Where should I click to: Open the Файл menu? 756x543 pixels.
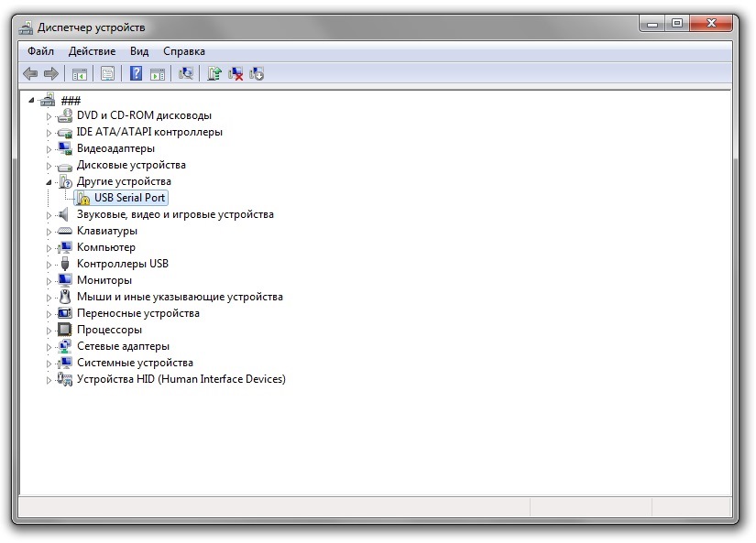(x=40, y=51)
